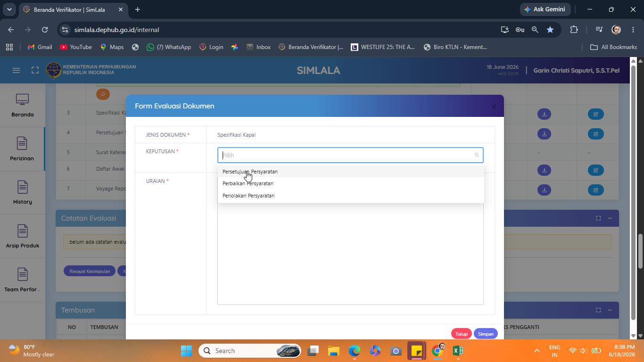Click the Tutup button

[x=461, y=334]
